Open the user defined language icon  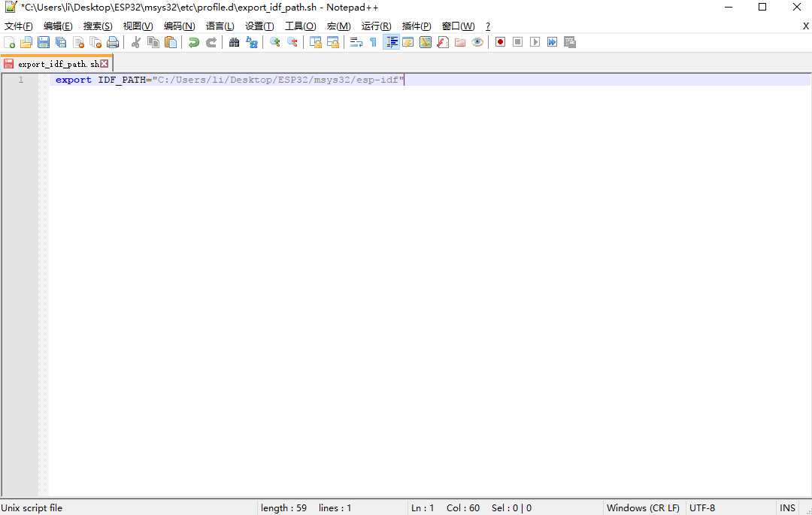coord(408,42)
